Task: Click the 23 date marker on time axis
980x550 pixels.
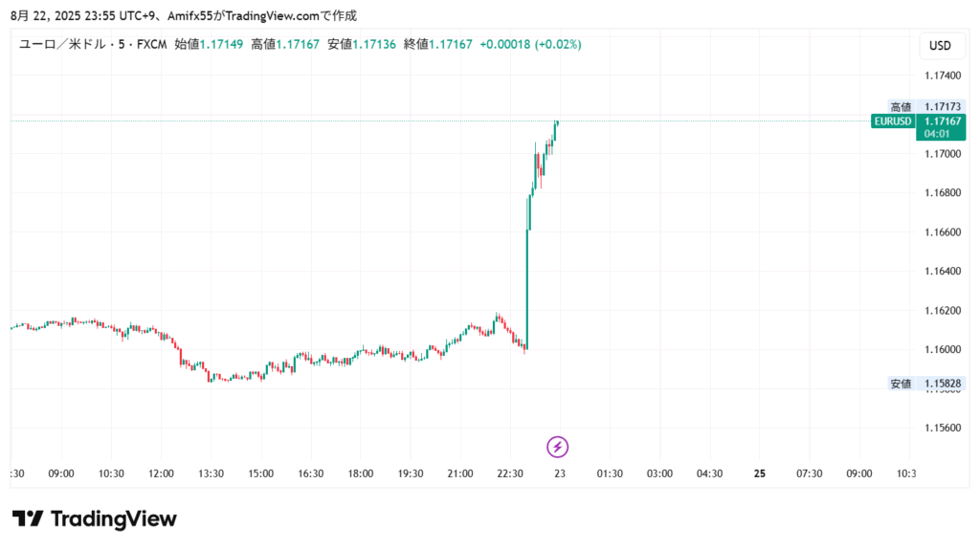Action: pyautogui.click(x=560, y=473)
